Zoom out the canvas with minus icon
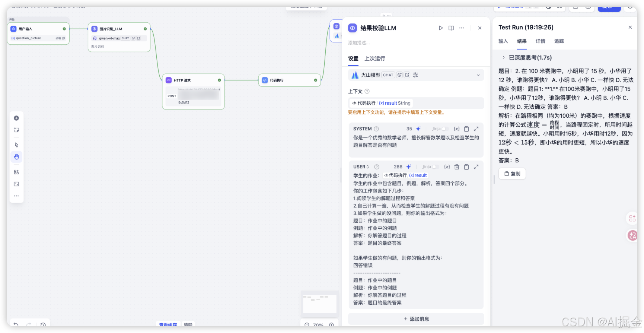644x333 pixels. pyautogui.click(x=307, y=325)
